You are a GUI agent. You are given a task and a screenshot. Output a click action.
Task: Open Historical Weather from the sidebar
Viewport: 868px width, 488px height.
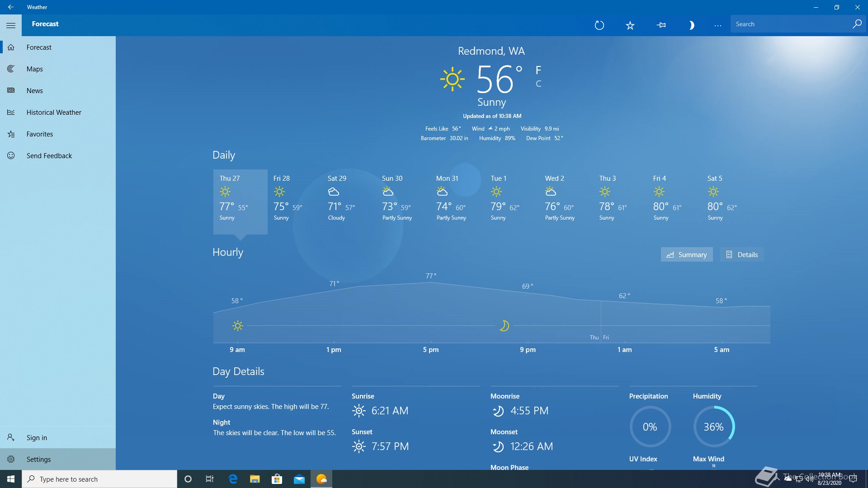point(58,113)
